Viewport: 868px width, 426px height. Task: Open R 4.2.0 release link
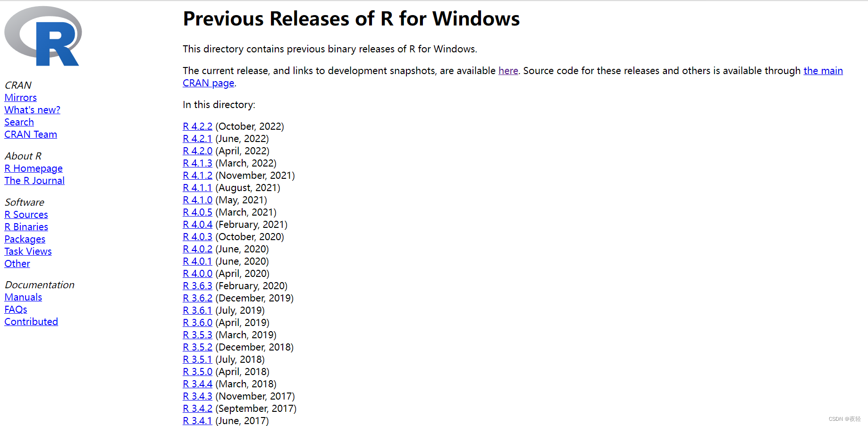[198, 151]
